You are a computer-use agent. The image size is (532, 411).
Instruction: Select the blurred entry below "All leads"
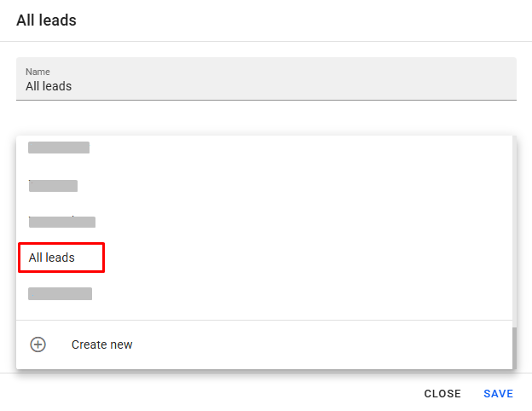coord(60,294)
